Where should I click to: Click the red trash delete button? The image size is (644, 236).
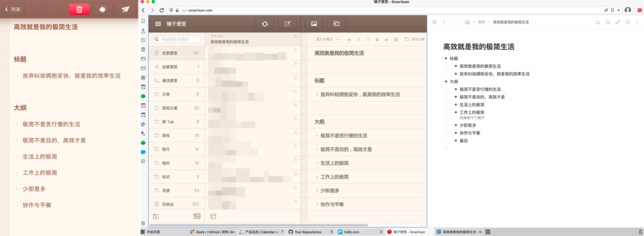[x=79, y=9]
